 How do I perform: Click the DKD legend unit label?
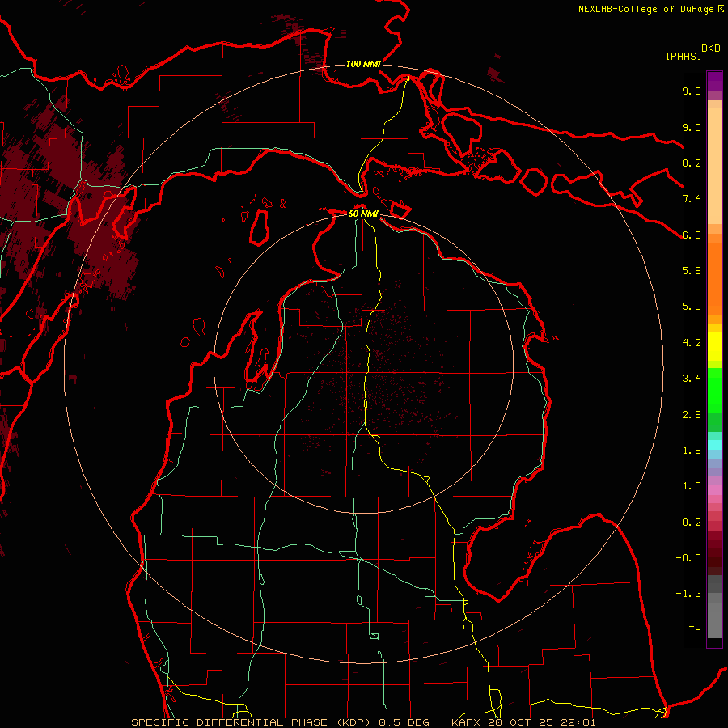[x=711, y=49]
